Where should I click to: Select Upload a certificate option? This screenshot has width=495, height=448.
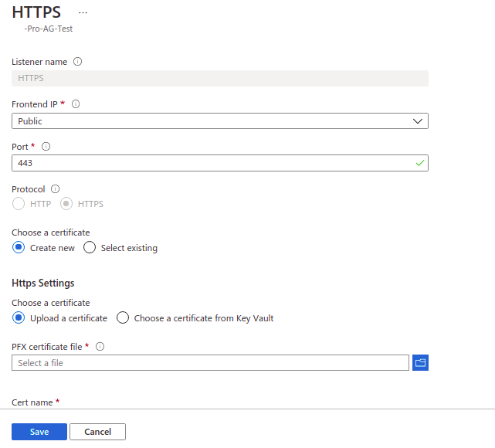[19, 317]
